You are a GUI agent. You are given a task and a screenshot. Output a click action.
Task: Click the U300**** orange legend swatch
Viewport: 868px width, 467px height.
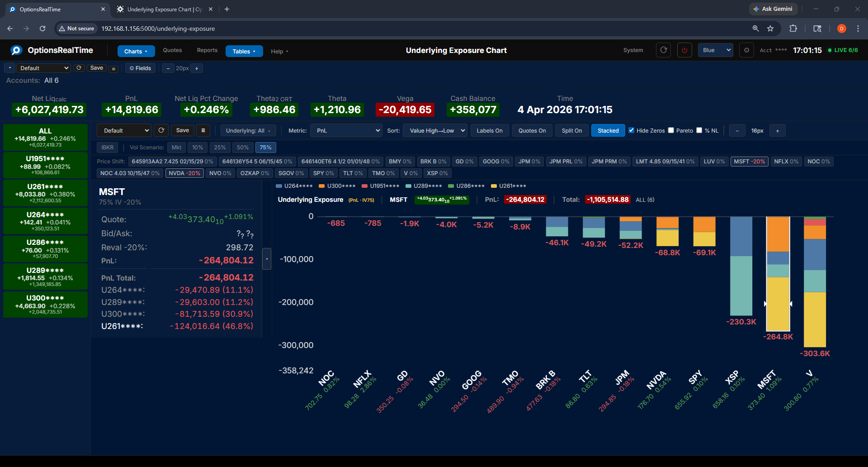pyautogui.click(x=322, y=186)
